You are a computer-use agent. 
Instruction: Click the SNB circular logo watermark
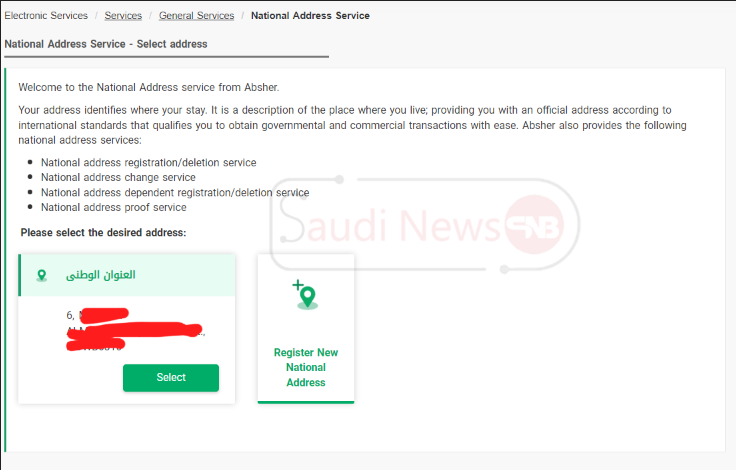pyautogui.click(x=534, y=225)
